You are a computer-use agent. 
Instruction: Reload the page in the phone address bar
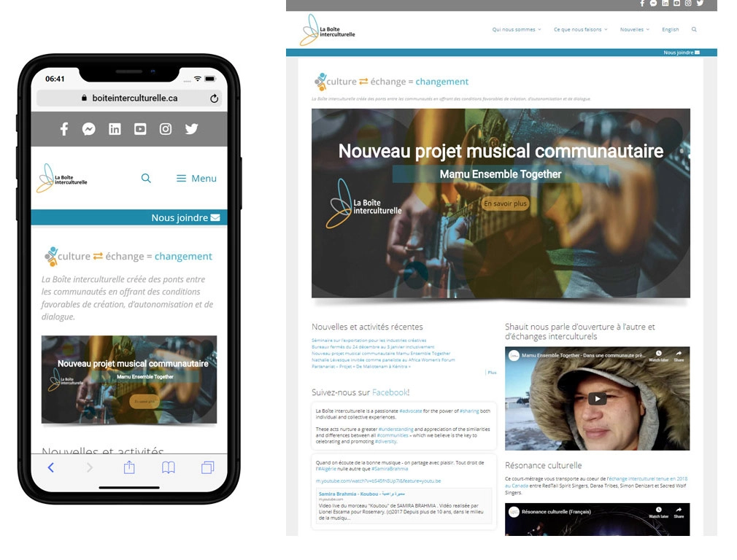pos(214,98)
